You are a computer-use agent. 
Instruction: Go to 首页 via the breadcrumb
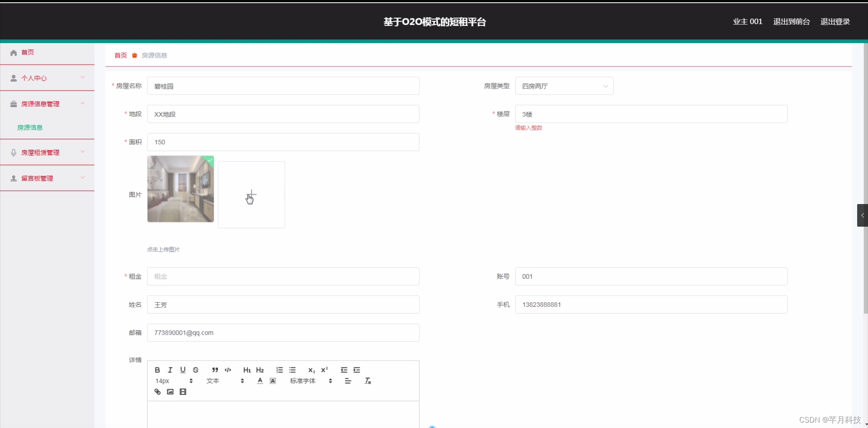click(120, 55)
